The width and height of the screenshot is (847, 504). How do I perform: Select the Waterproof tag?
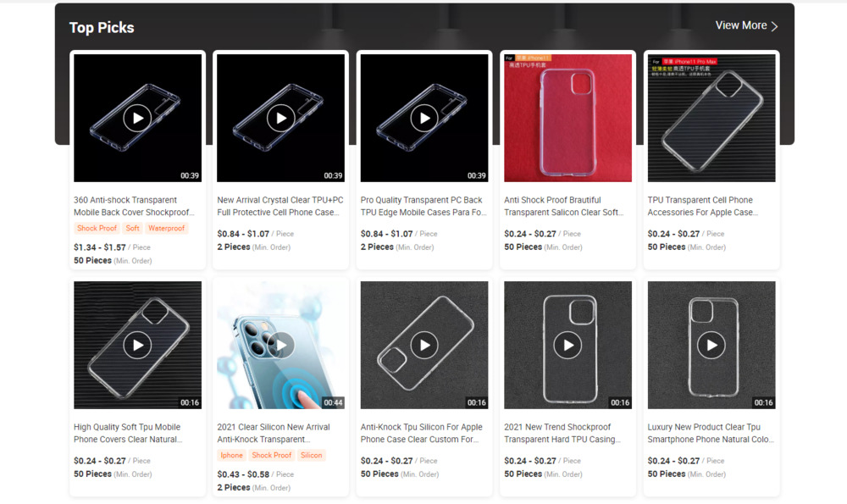tap(166, 229)
